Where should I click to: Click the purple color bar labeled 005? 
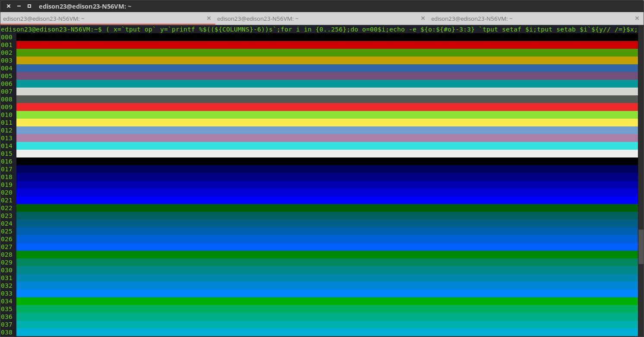(327, 76)
